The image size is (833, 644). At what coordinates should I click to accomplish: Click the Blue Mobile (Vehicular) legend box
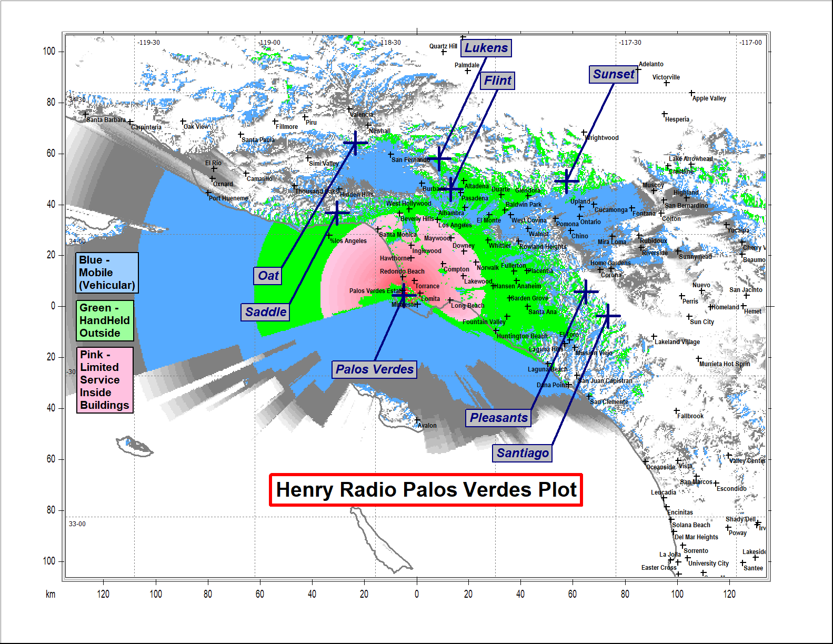(x=107, y=273)
